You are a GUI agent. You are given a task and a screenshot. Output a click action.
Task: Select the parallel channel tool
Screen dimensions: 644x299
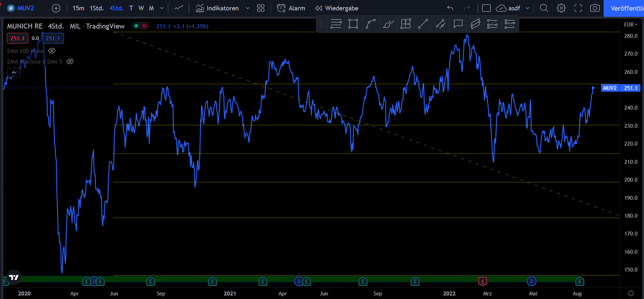(475, 24)
